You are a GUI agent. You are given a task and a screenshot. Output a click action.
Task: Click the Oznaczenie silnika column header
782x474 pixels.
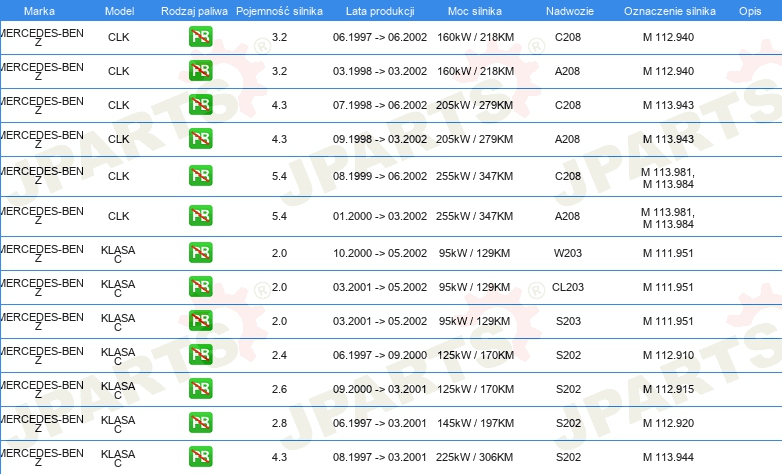(x=669, y=11)
